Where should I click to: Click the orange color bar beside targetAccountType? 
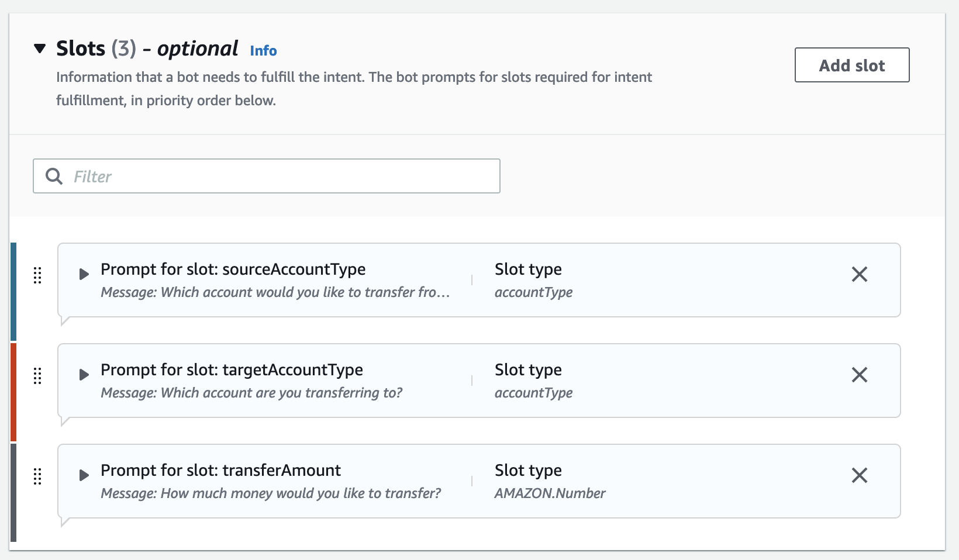tap(13, 392)
